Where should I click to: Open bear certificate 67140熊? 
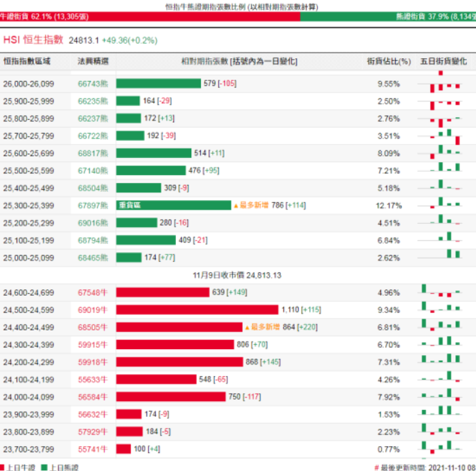click(93, 171)
